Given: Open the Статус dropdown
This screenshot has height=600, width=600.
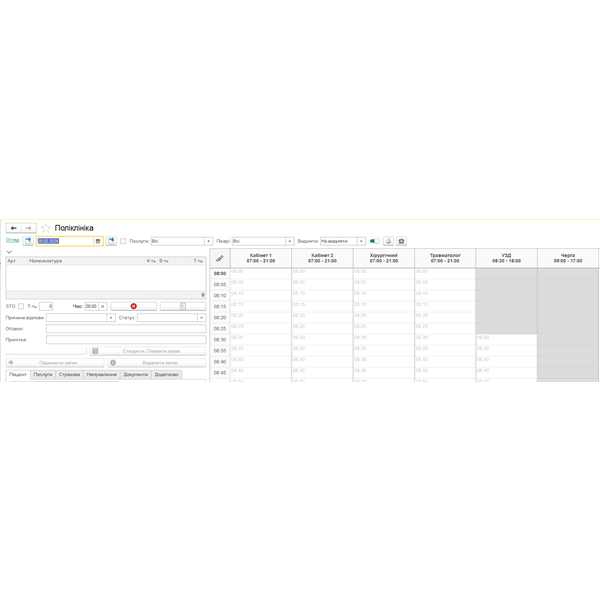Looking at the screenshot, I should [x=202, y=318].
